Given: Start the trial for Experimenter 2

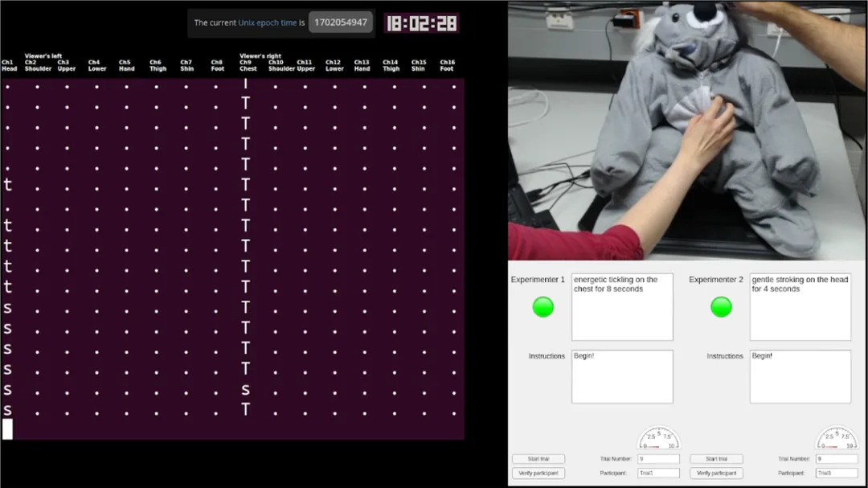Looking at the screenshot, I should 716,458.
